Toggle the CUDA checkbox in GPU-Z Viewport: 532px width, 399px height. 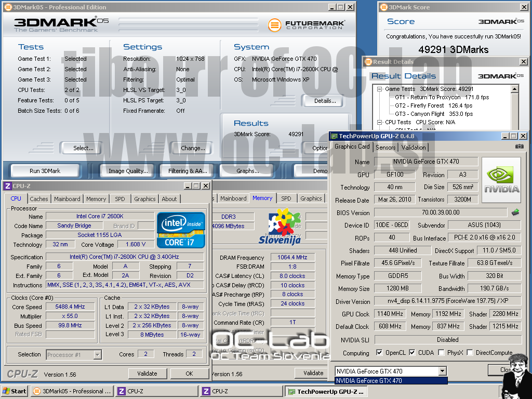[412, 353]
